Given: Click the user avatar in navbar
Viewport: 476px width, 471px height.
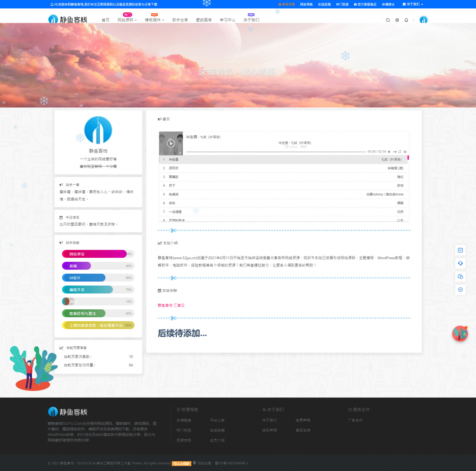Looking at the screenshot, I should [424, 20].
